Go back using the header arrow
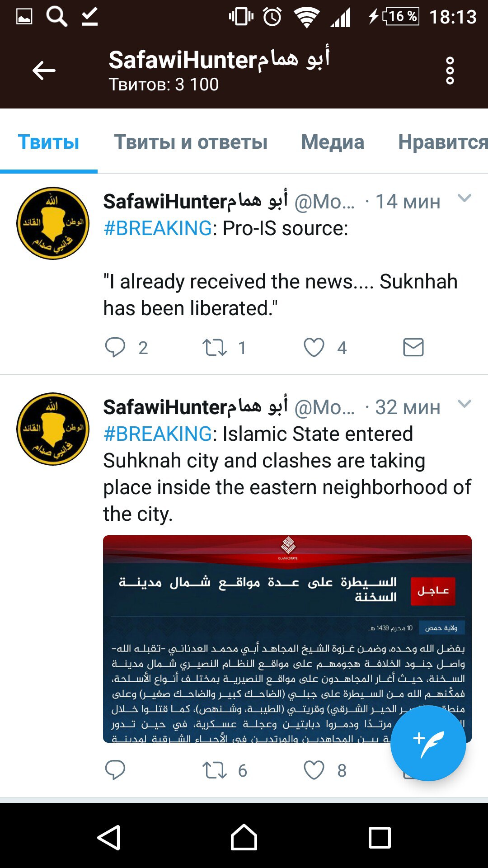This screenshot has width=488, height=868. click(44, 71)
